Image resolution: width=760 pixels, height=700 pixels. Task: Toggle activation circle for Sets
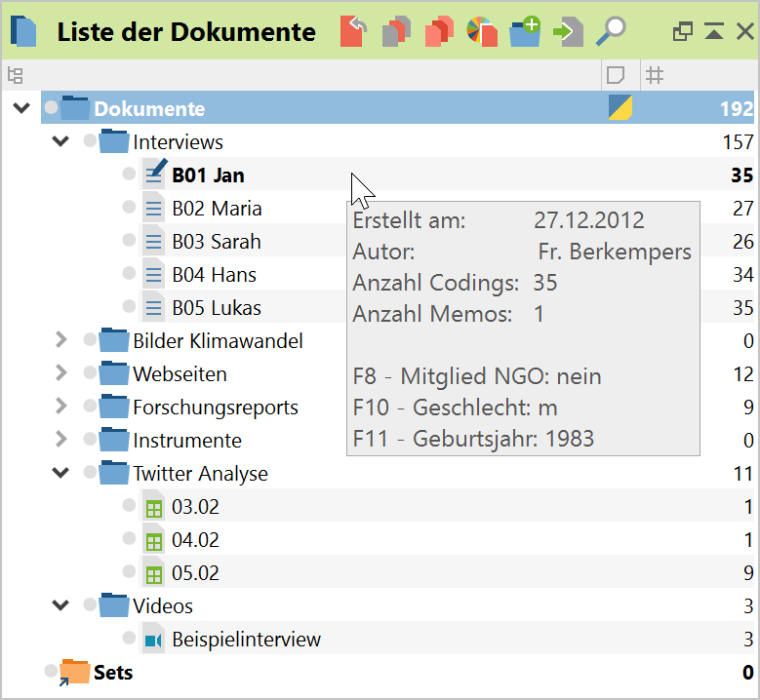coord(51,671)
